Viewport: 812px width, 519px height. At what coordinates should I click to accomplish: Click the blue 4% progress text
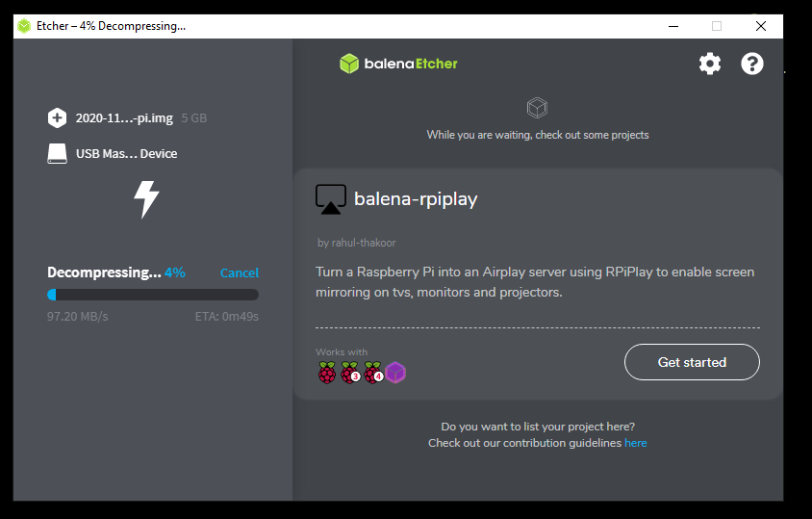(x=174, y=272)
